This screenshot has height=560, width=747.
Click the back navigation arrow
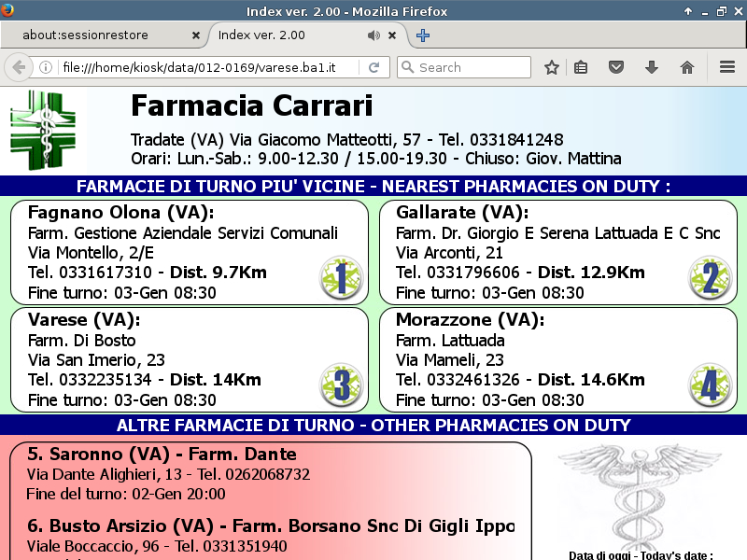18,67
